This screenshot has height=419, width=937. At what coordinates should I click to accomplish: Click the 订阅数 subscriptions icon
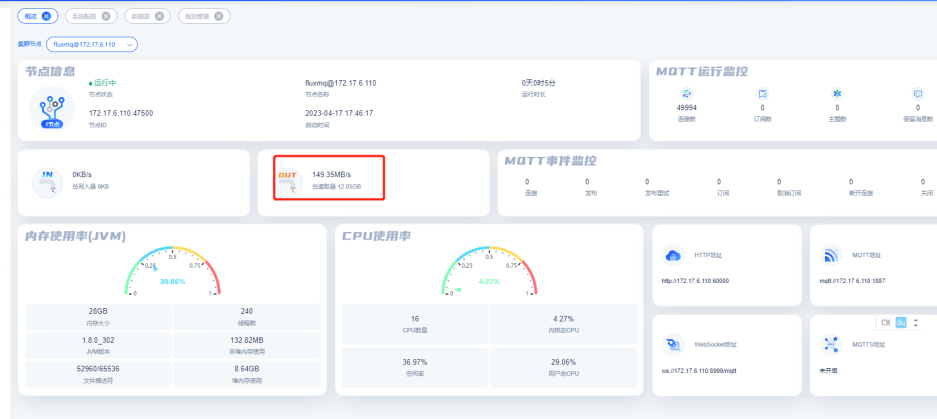point(763,93)
